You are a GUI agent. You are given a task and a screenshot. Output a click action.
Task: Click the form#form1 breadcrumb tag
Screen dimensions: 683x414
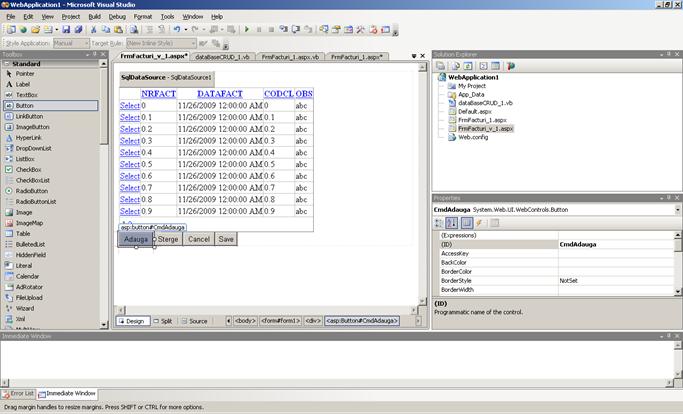pyautogui.click(x=281, y=321)
